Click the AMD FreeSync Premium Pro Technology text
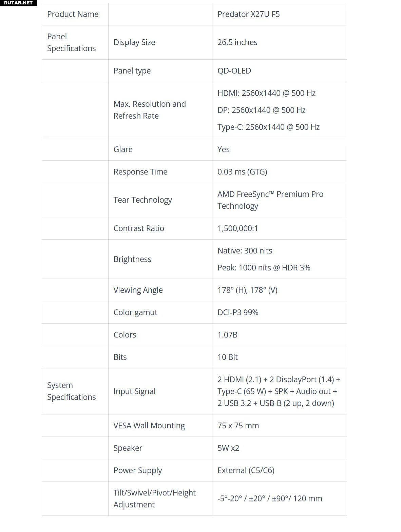The height and width of the screenshot is (532, 401). tap(270, 200)
